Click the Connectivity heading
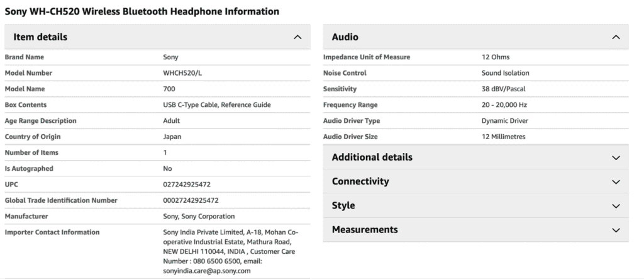This screenshot has height=279, width=644. pos(360,181)
